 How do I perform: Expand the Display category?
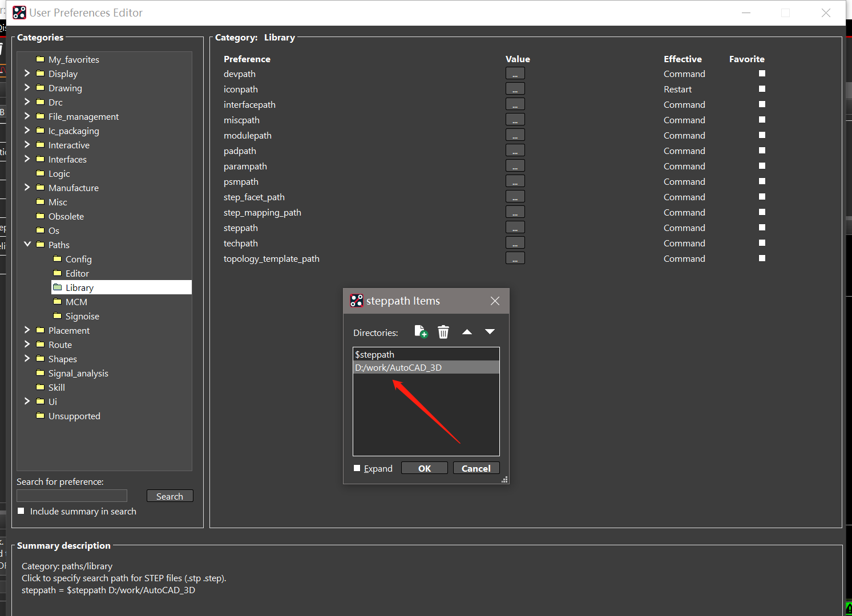pos(27,73)
